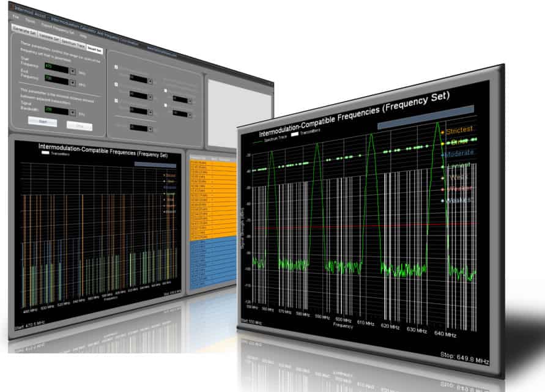545x392 pixels.
Task: Click the Stop: 649.8 MHz readout
Action: pos(464,358)
